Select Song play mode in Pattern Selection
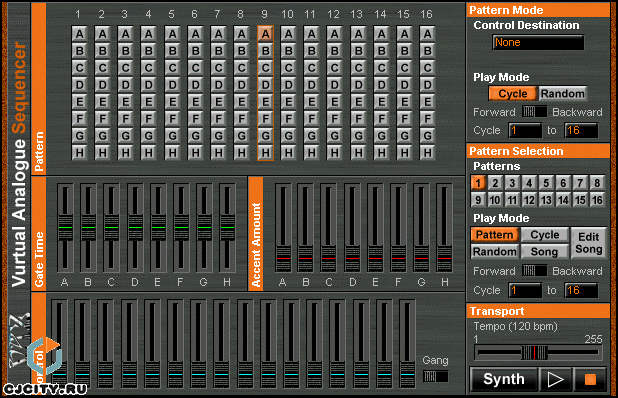618x398 pixels. coord(545,251)
